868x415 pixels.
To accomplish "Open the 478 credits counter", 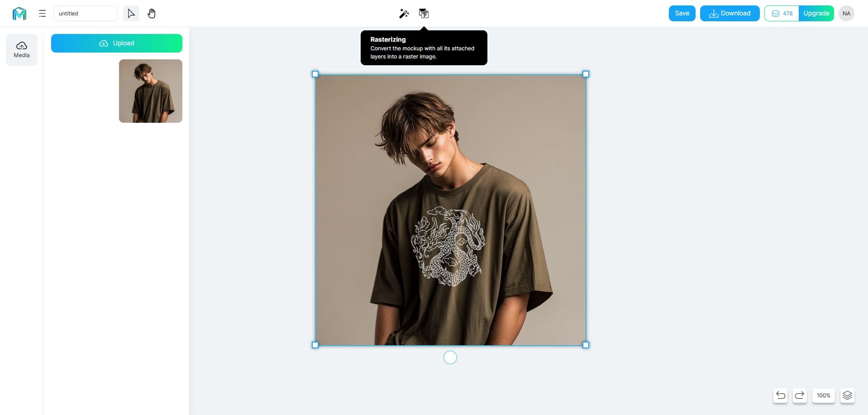I will (x=782, y=13).
